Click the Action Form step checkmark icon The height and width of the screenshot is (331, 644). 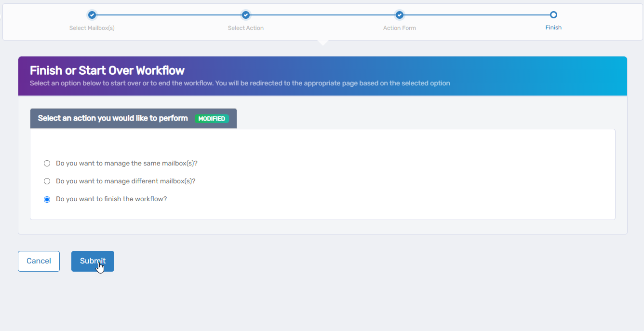399,15
